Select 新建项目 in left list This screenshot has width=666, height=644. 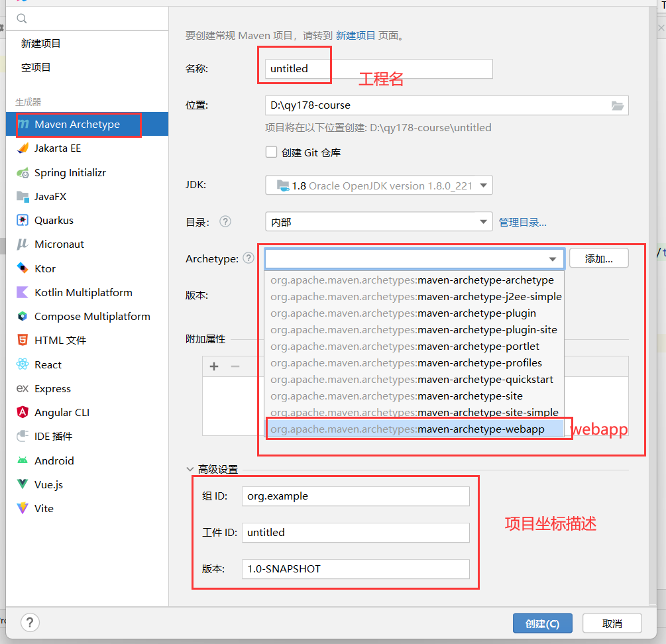click(x=41, y=43)
